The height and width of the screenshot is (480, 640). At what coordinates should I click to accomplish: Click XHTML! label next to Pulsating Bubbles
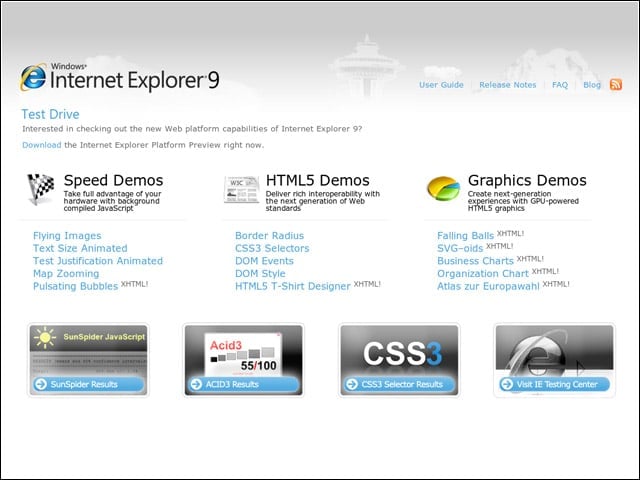pyautogui.click(x=134, y=284)
